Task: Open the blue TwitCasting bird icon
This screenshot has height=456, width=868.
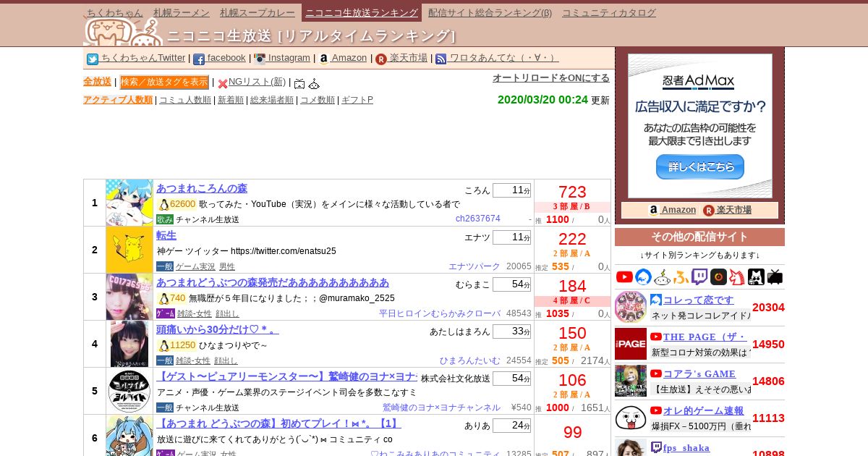Action: [x=644, y=276]
